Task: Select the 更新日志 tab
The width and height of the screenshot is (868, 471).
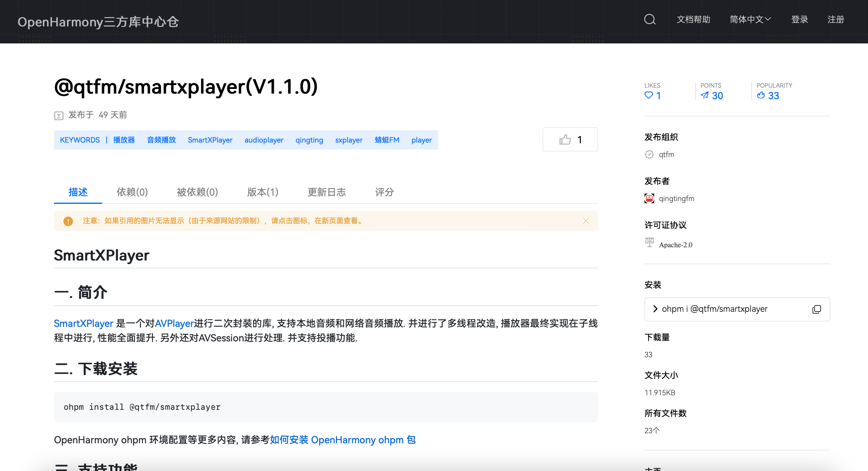Action: coord(327,192)
